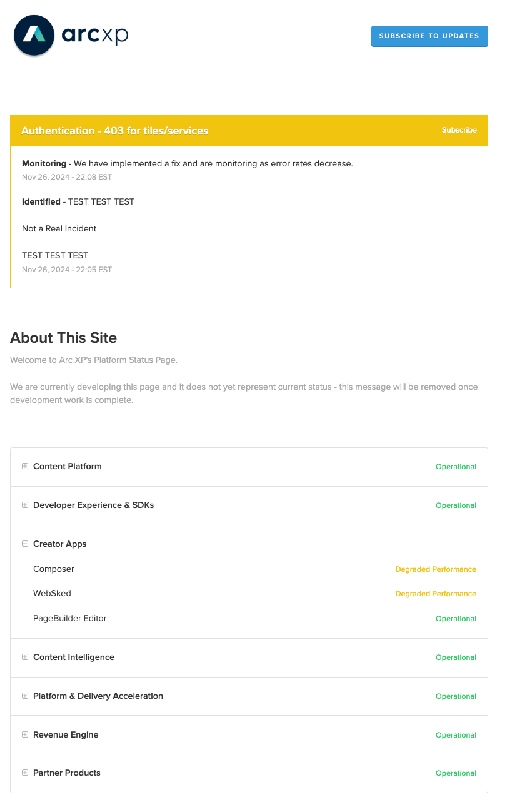
Task: Click the Partner Products group name
Action: pos(67,773)
